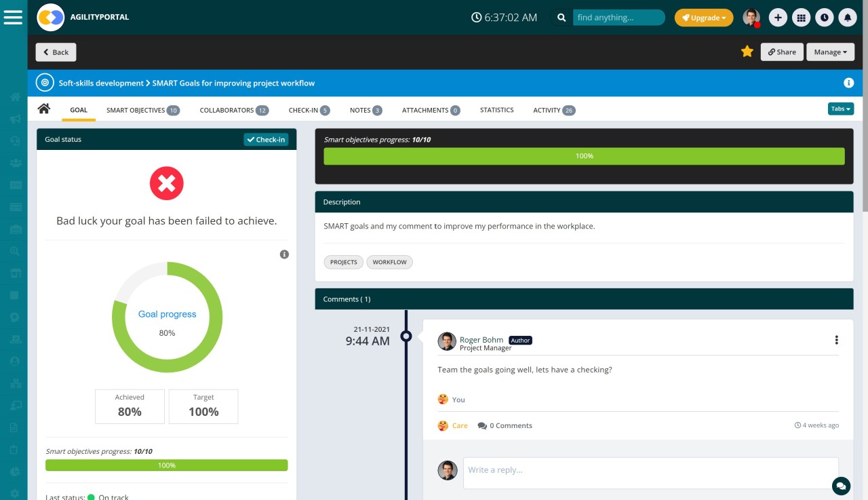Image resolution: width=868 pixels, height=500 pixels.
Task: Open the Tabs dropdown
Action: [x=840, y=108]
